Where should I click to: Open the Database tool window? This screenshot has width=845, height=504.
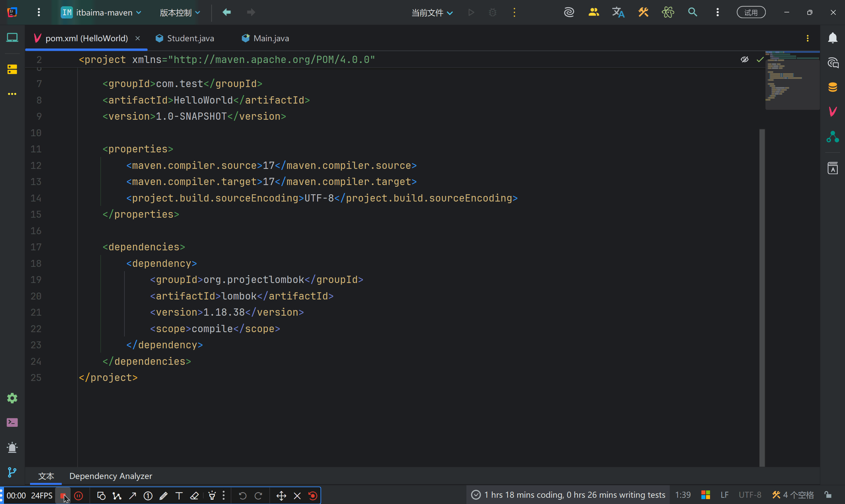(832, 87)
